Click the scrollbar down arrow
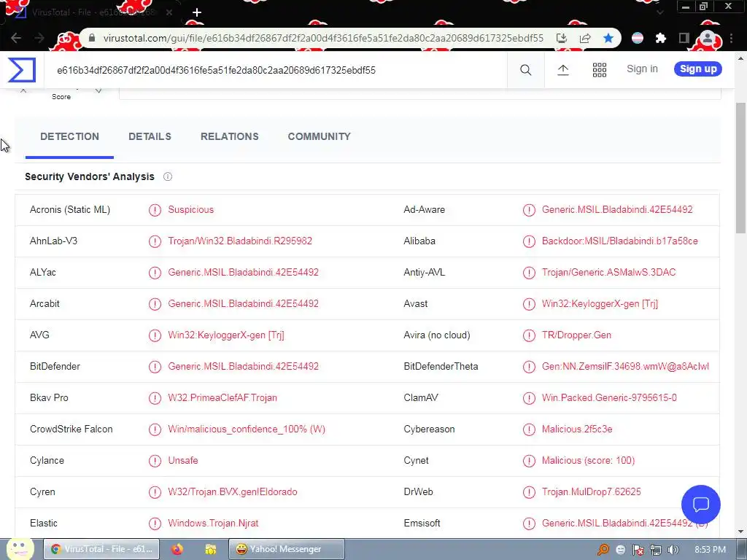 pyautogui.click(x=741, y=532)
